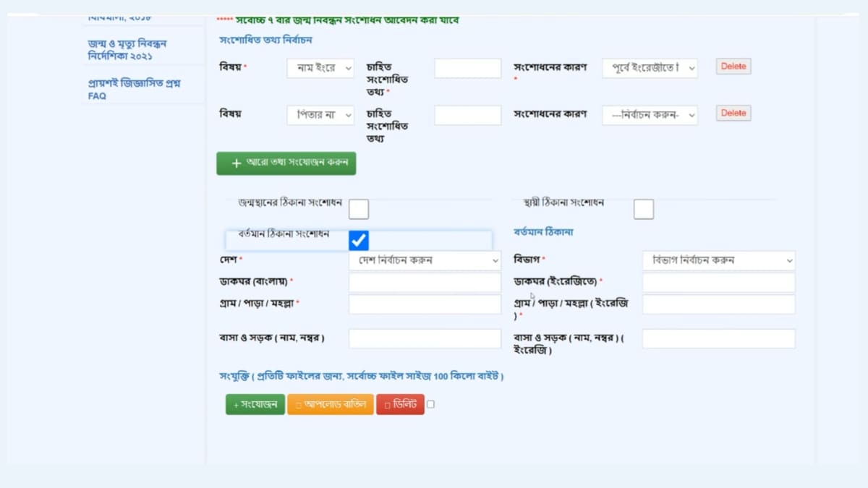Open the সংশোধনের কারণ dropdown showing পূর্বে ইংরেজীতে

click(649, 67)
